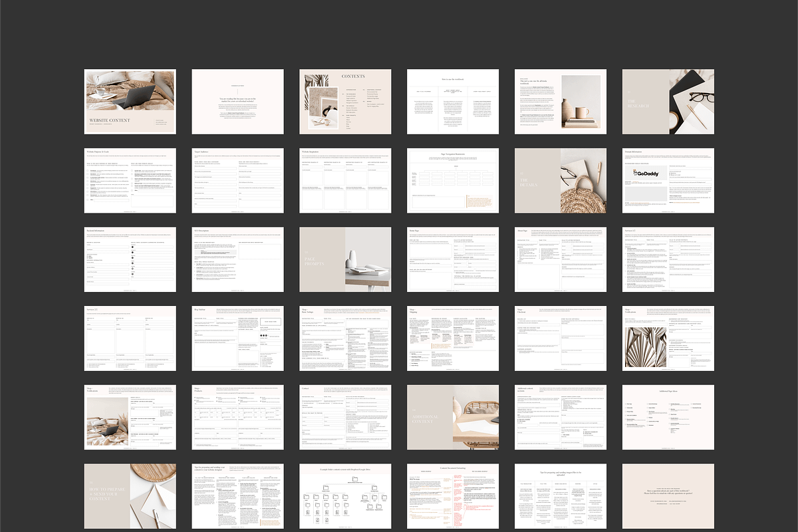Select the Page Prompts section divider page

click(345, 259)
